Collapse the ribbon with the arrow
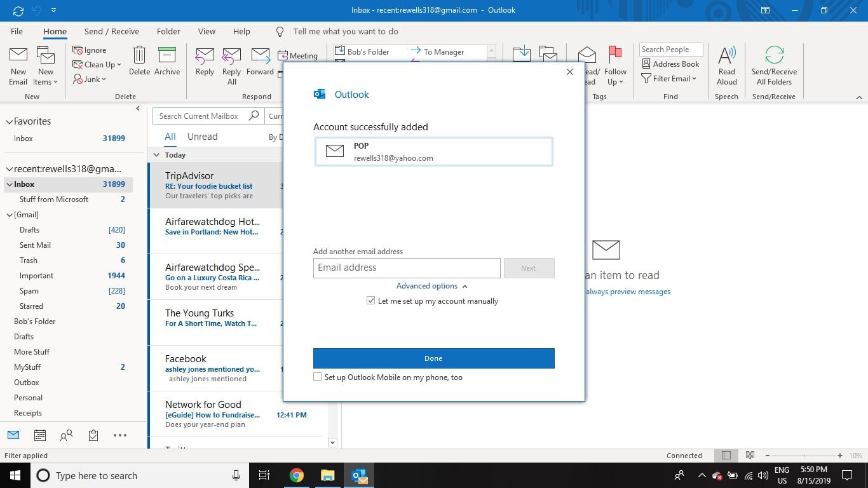 tap(859, 97)
